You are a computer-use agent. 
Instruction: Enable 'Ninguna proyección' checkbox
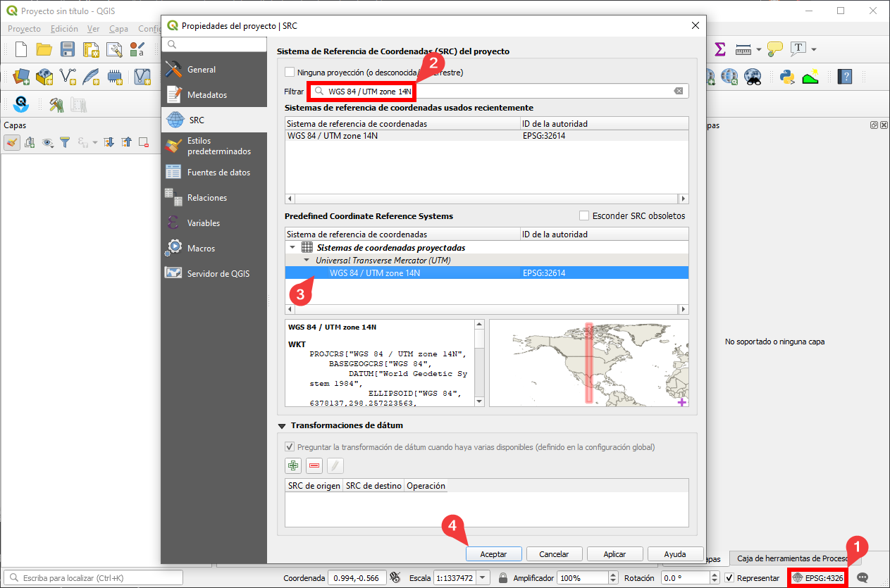[290, 72]
